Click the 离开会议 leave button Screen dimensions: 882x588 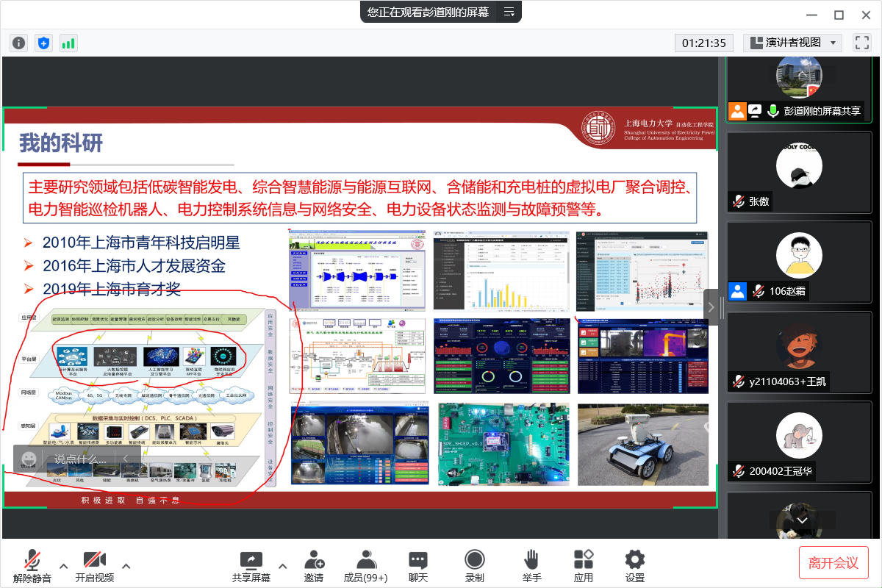(x=833, y=562)
